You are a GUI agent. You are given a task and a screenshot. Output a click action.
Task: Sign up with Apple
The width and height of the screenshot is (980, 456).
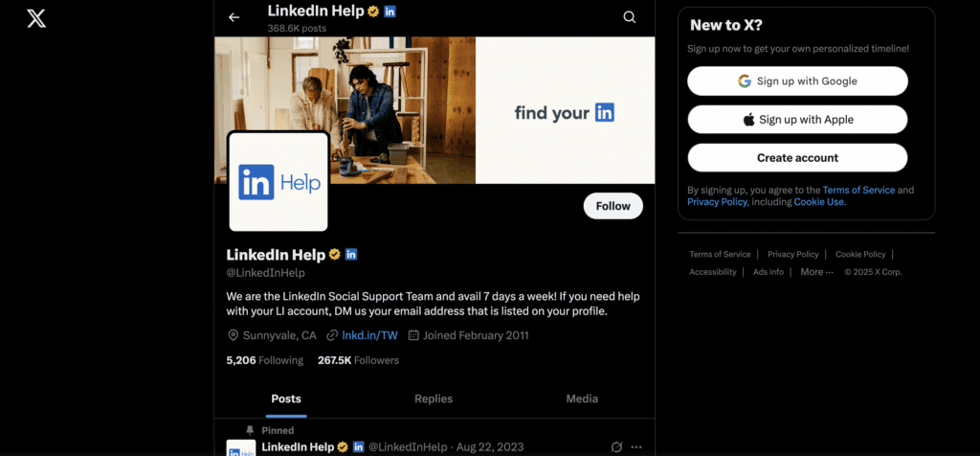(797, 120)
